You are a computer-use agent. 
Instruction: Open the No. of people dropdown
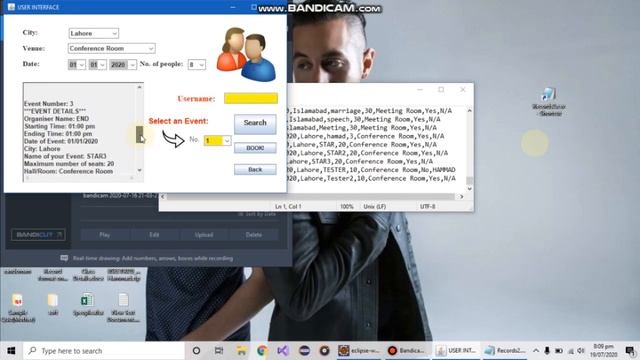point(196,64)
